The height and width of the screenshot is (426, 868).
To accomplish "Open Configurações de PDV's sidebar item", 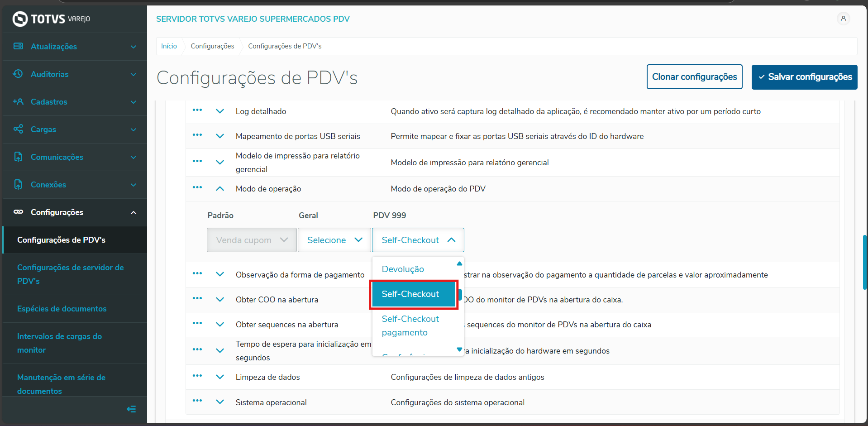I will pyautogui.click(x=75, y=240).
